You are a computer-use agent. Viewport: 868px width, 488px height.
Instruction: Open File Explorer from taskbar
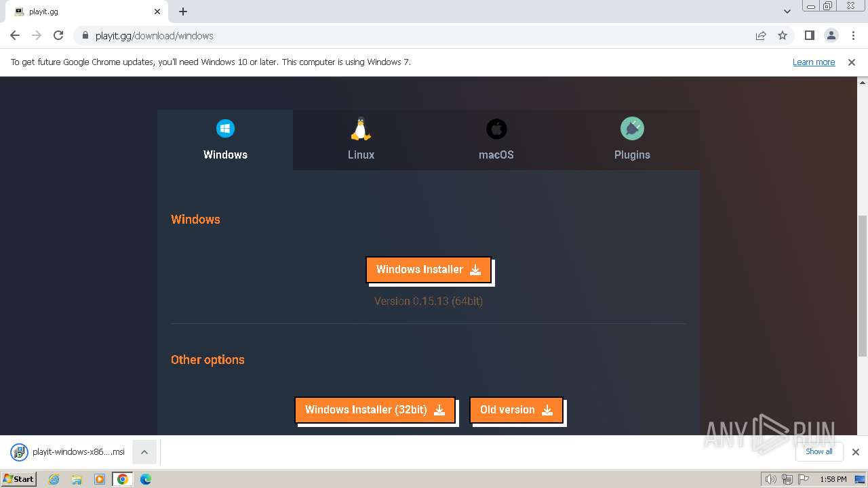(77, 479)
